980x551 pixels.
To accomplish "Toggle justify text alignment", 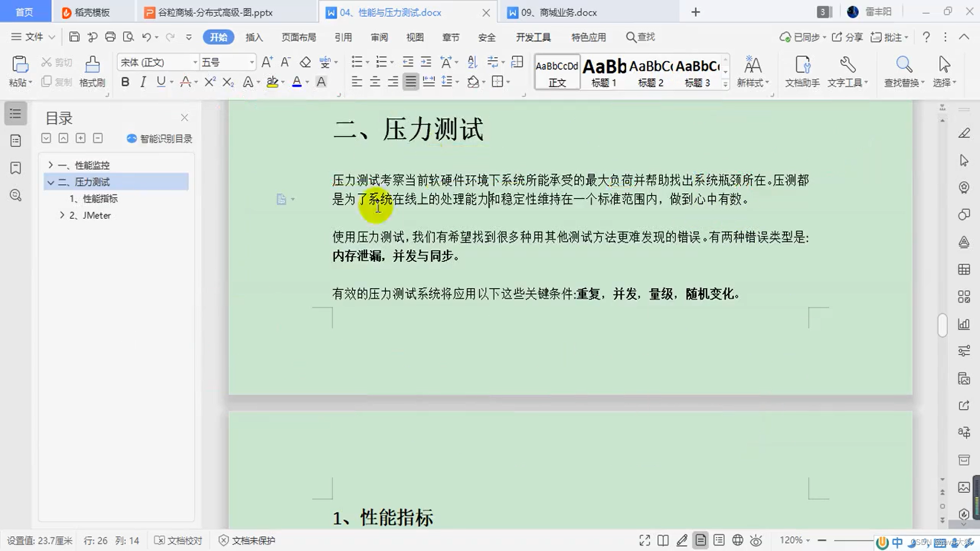I will 410,82.
